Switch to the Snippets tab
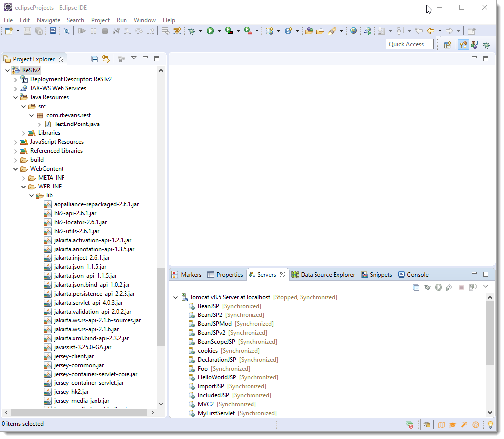The image size is (504, 439). (377, 275)
